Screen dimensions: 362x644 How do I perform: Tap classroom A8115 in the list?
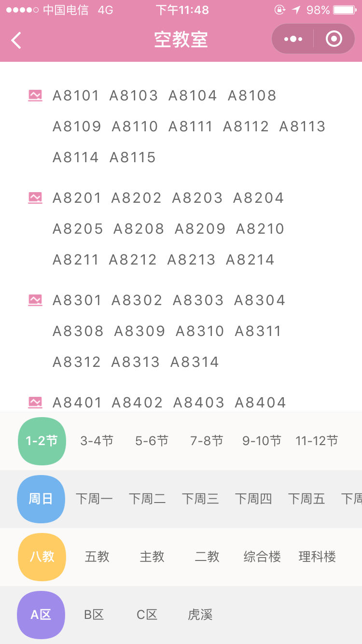133,157
